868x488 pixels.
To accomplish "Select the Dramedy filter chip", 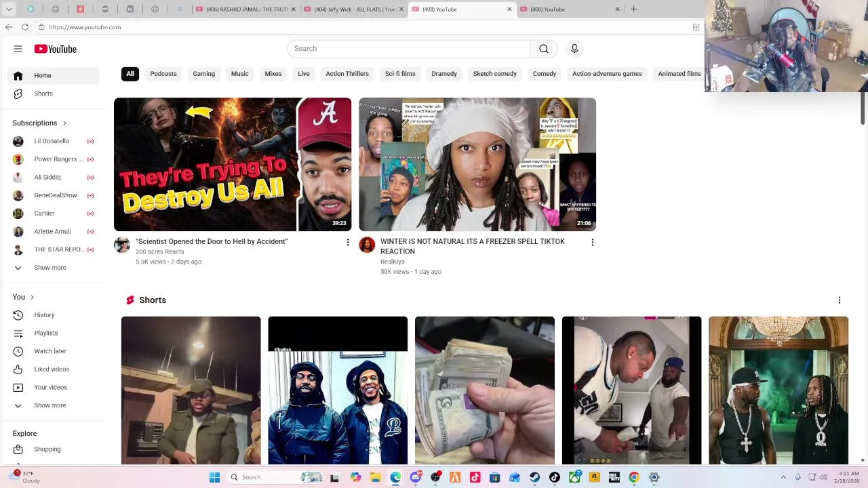I will [x=444, y=74].
